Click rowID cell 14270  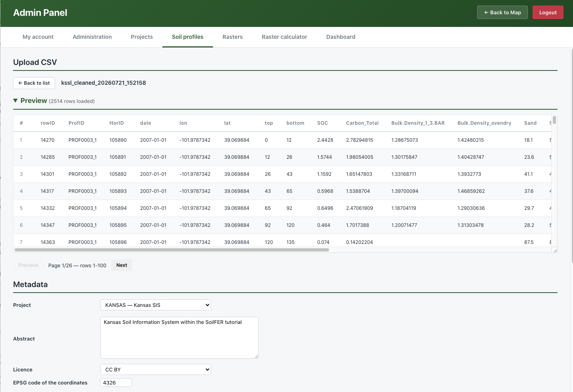[48, 140]
